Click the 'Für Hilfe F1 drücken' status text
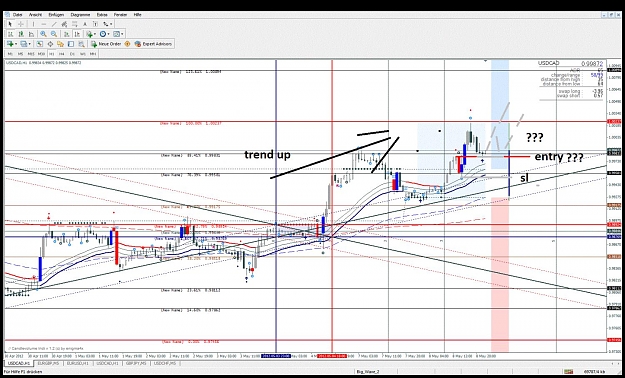The width and height of the screenshot is (625, 378). click(x=23, y=372)
